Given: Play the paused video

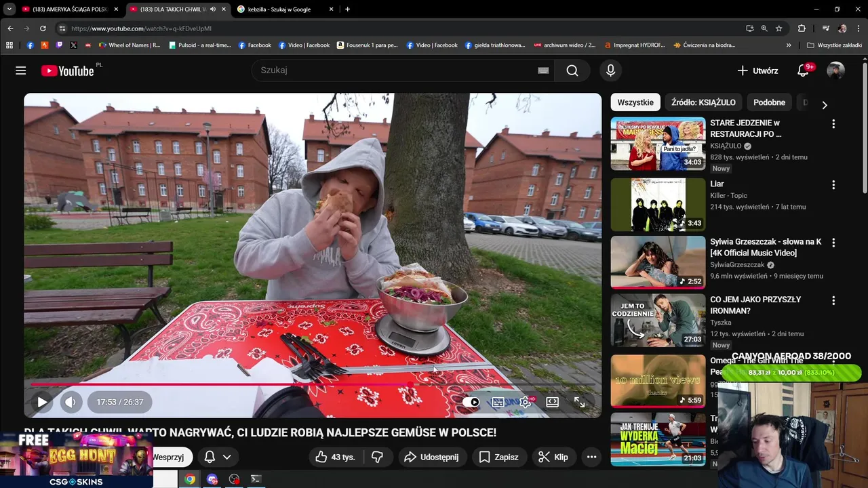Looking at the screenshot, I should 42,402.
